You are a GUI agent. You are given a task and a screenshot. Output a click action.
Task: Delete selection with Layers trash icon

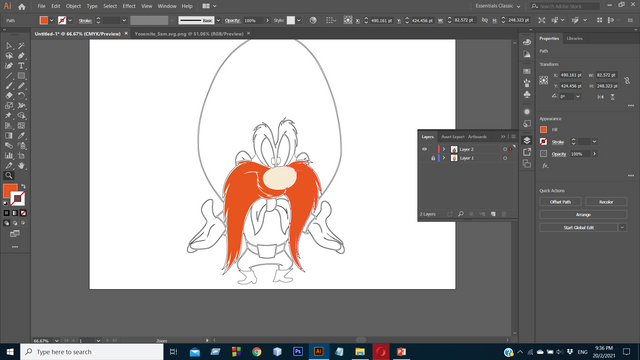point(504,214)
